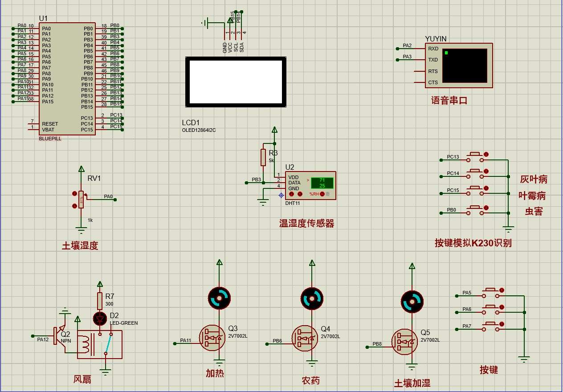Click the motor above Q3
This screenshot has width=563, height=392.
coord(219,298)
